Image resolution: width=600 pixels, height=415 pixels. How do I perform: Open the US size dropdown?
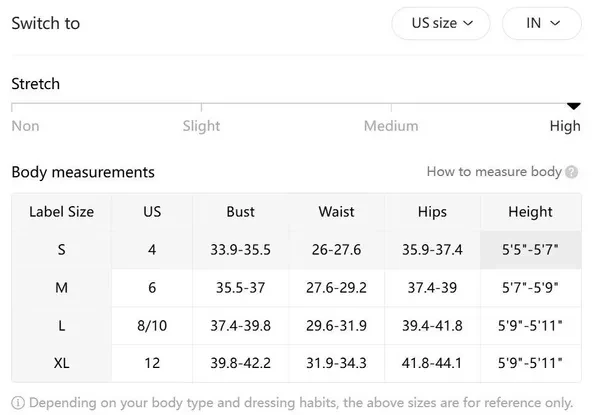click(441, 23)
